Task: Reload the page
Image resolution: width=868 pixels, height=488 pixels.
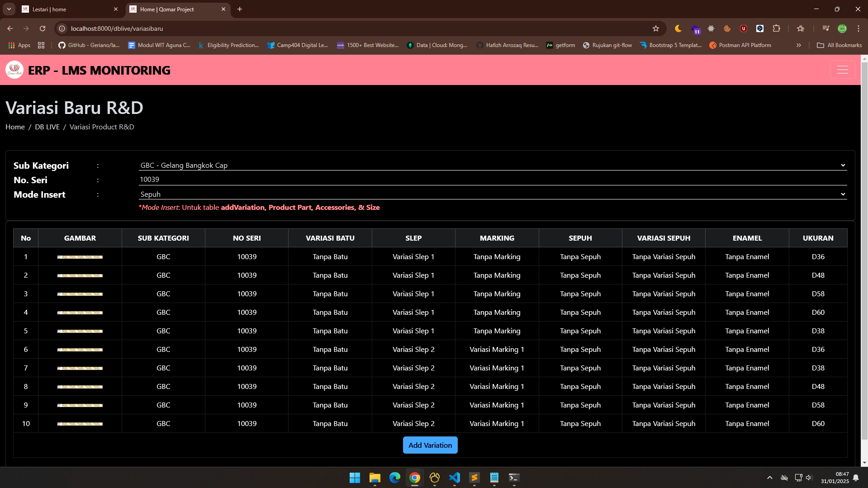Action: pyautogui.click(x=43, y=28)
